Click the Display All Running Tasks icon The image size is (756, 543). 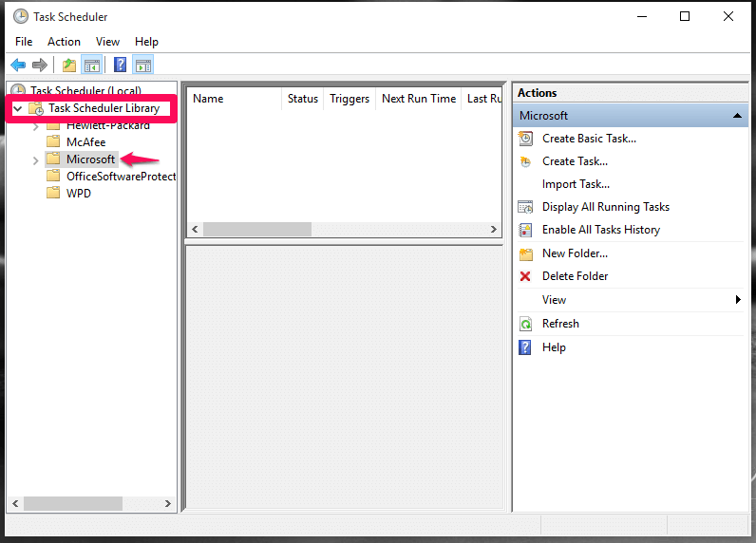pyautogui.click(x=525, y=207)
